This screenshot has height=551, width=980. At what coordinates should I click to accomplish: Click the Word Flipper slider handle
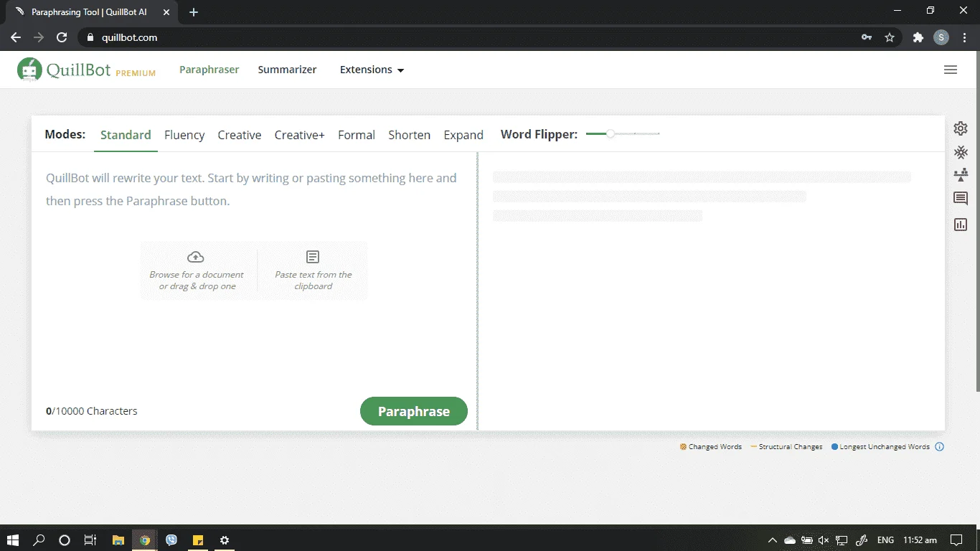point(611,133)
